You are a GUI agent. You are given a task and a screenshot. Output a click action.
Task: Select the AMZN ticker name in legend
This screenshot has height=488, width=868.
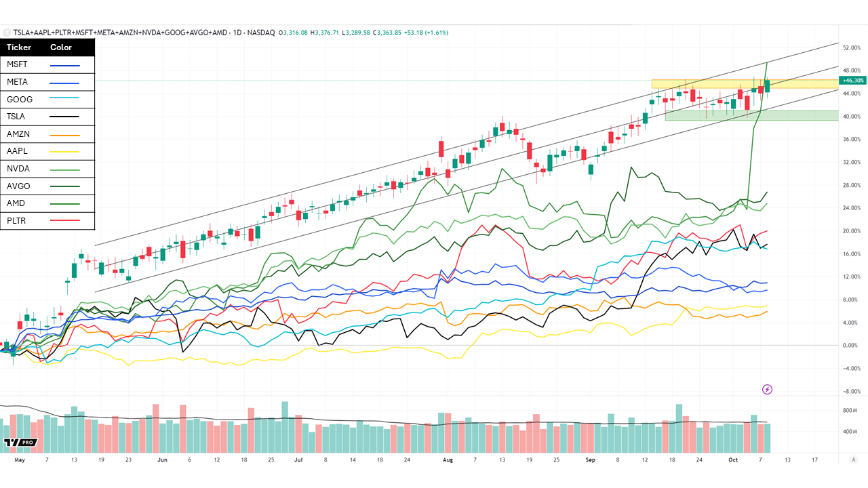(18, 134)
